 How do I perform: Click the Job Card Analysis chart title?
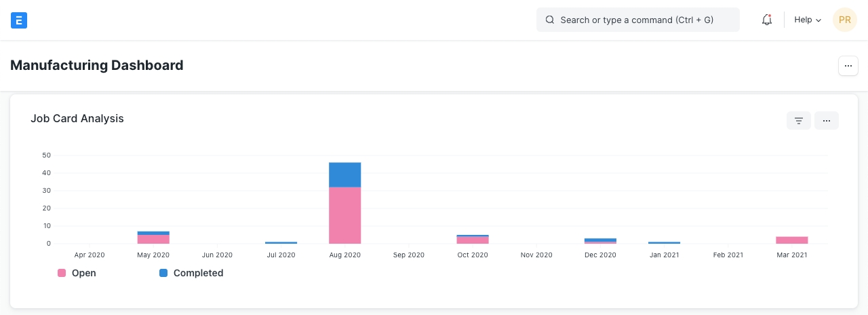77,119
